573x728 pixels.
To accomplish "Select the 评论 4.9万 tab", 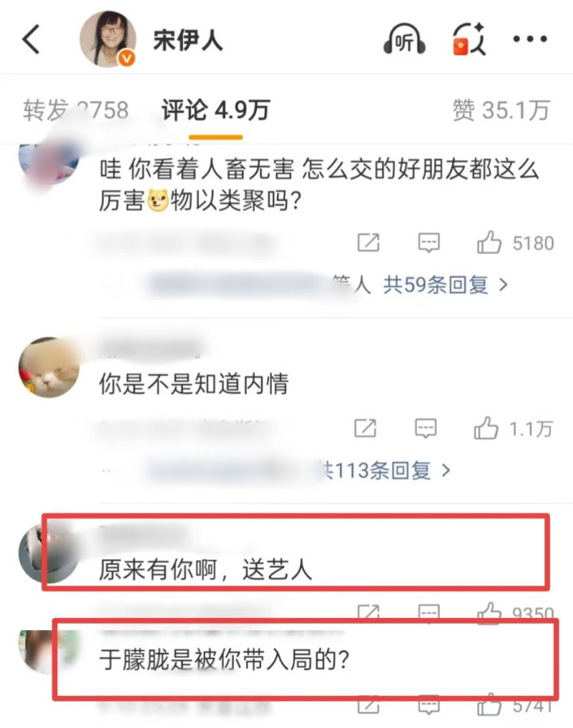I will (216, 111).
